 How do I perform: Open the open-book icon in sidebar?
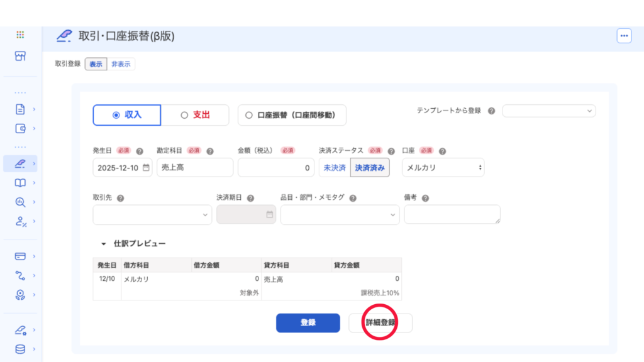pos(20,183)
